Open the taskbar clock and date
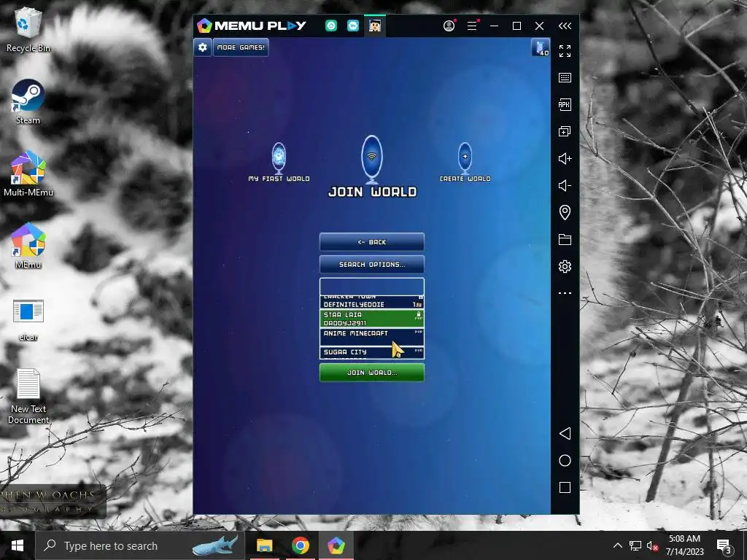This screenshot has height=560, width=747. (684, 545)
